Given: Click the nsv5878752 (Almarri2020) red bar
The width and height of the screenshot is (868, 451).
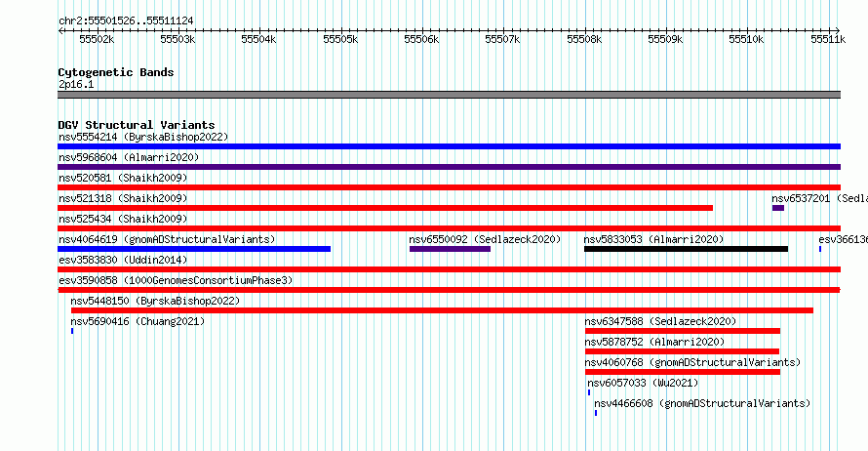Looking at the screenshot, I should pos(682,351).
